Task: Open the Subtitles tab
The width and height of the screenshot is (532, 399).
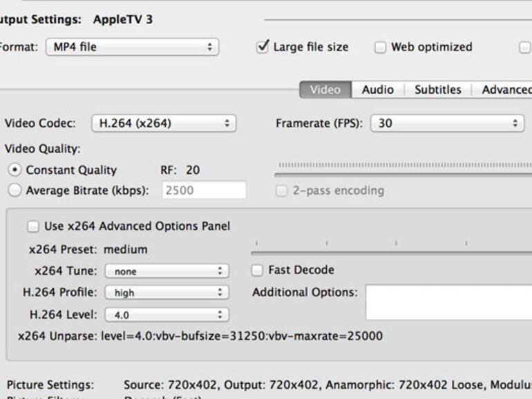Action: click(437, 90)
